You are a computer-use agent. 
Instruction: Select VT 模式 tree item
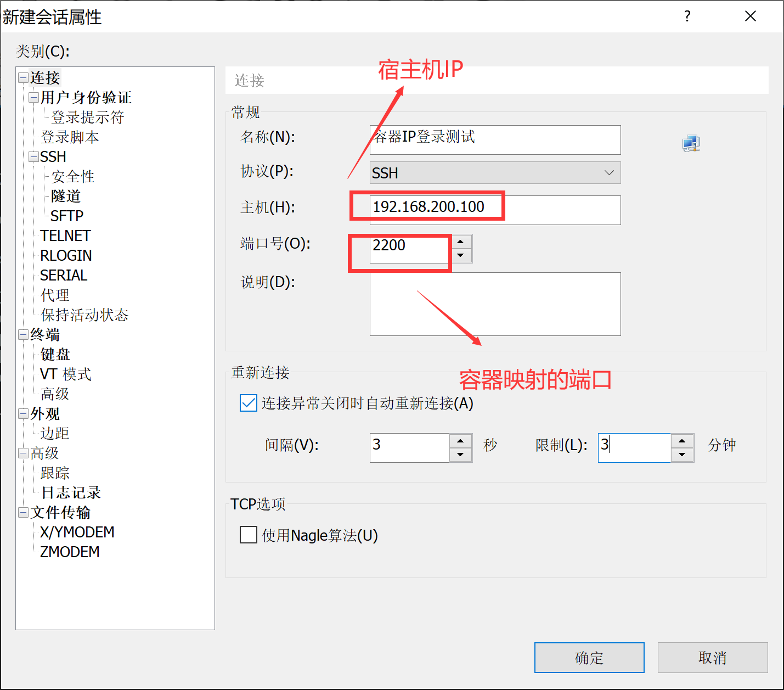point(65,374)
